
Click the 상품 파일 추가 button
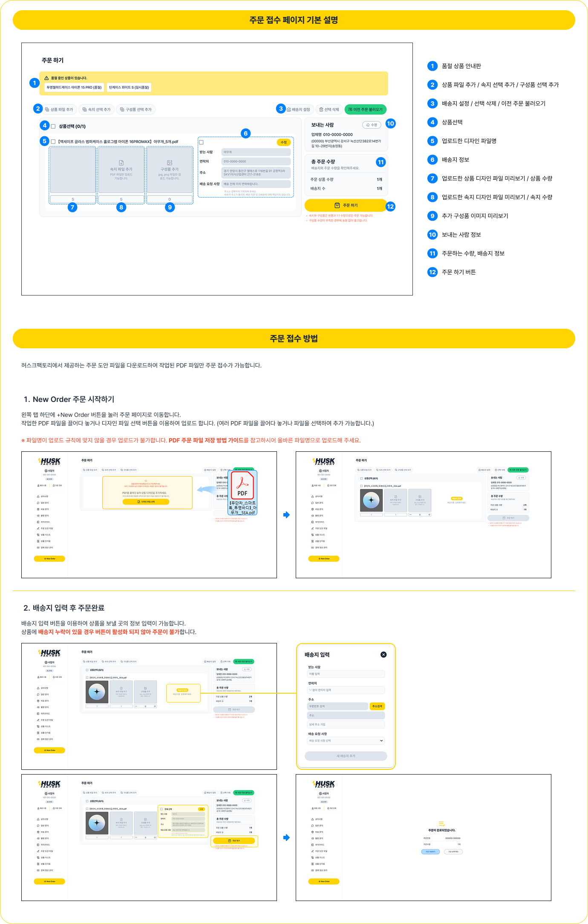(x=59, y=109)
